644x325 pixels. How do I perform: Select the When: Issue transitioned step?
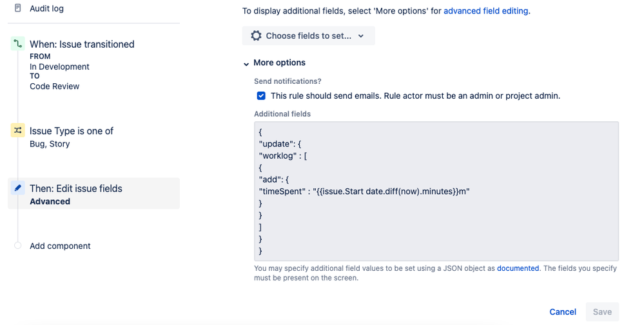[82, 44]
